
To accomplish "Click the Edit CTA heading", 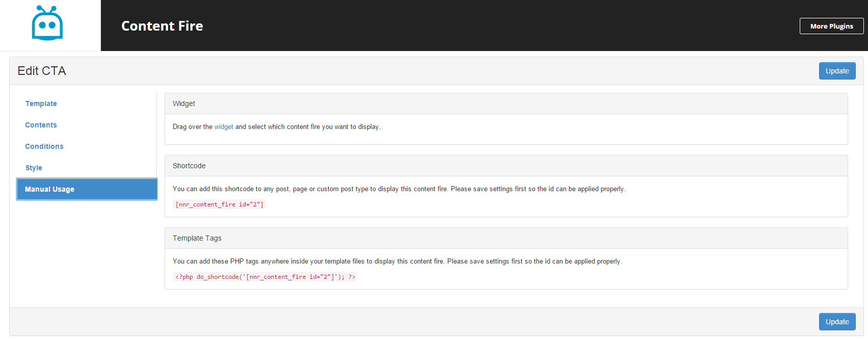I will pos(42,71).
